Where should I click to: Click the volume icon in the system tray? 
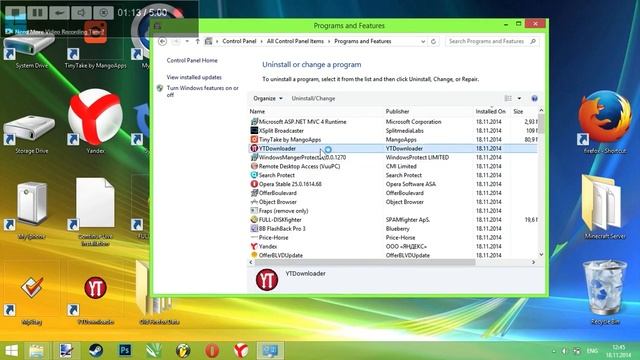pyautogui.click(x=564, y=351)
